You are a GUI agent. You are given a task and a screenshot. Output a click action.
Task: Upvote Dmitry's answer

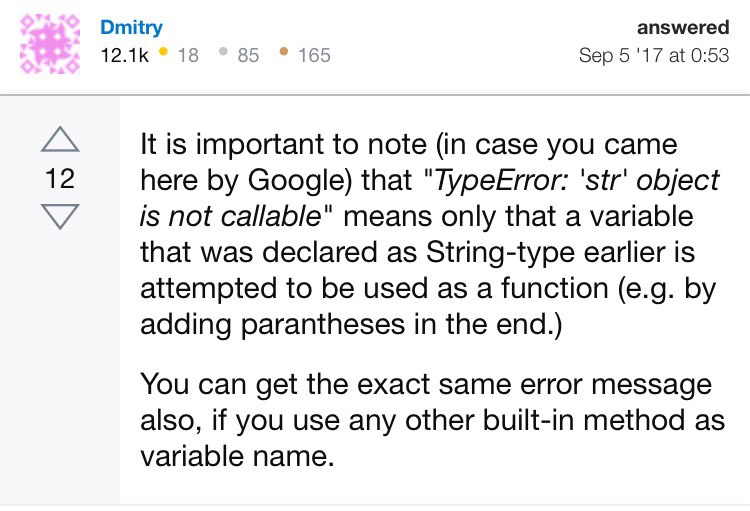click(60, 141)
